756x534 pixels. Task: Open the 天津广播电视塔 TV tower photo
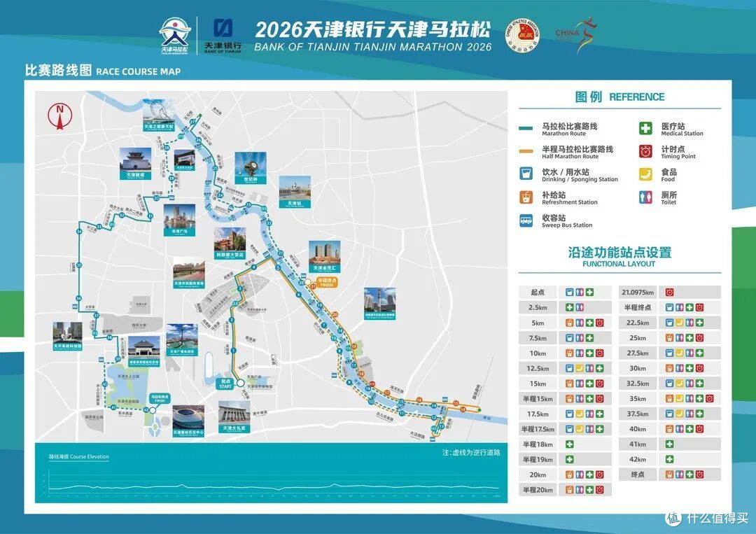182,340
